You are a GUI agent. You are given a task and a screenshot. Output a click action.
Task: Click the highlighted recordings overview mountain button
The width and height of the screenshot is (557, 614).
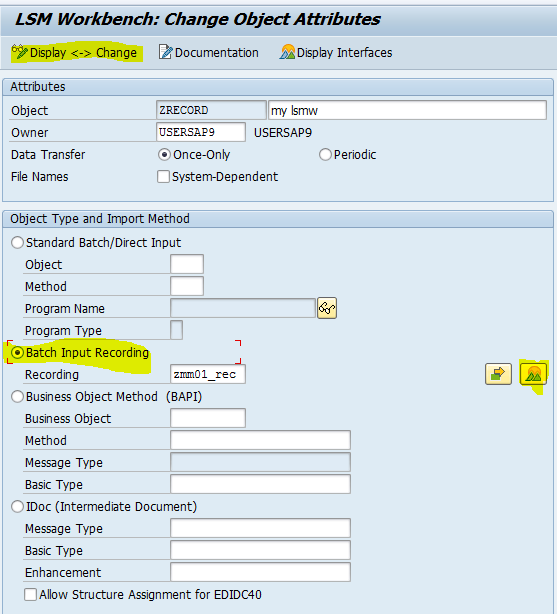click(533, 374)
